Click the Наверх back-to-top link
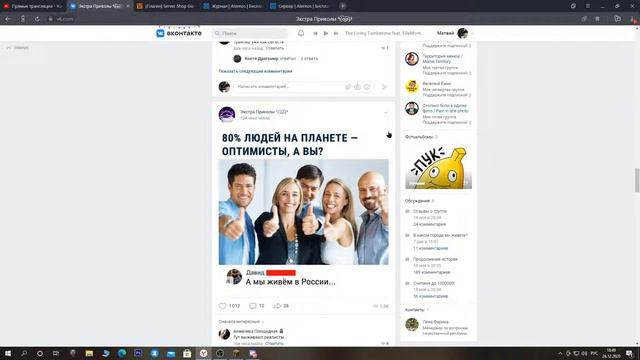This screenshot has height=360, width=640. click(x=18, y=48)
